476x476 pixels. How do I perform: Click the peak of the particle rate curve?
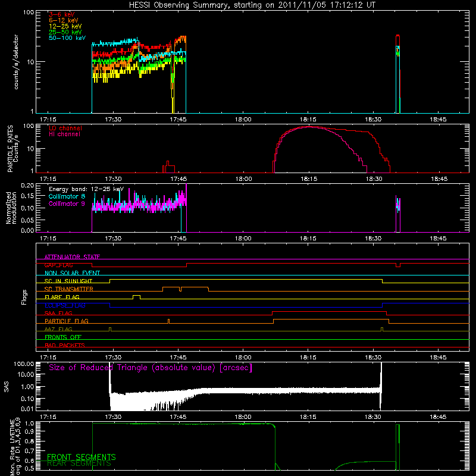(x=310, y=127)
